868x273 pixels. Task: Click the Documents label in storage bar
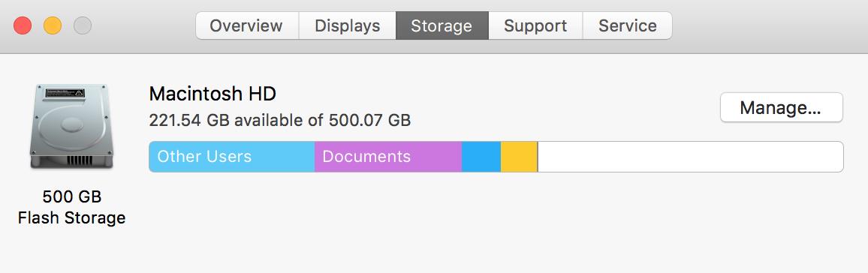point(366,157)
